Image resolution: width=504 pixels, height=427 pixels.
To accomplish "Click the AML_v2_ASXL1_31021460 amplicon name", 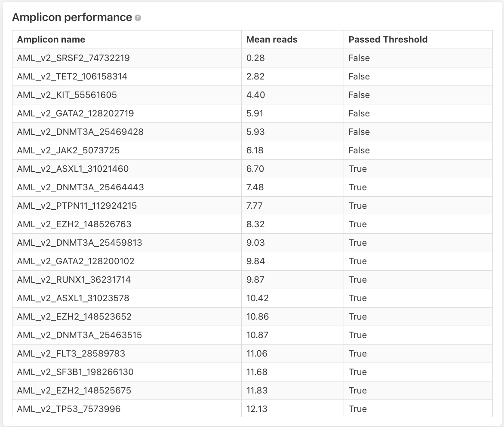I will (x=73, y=169).
